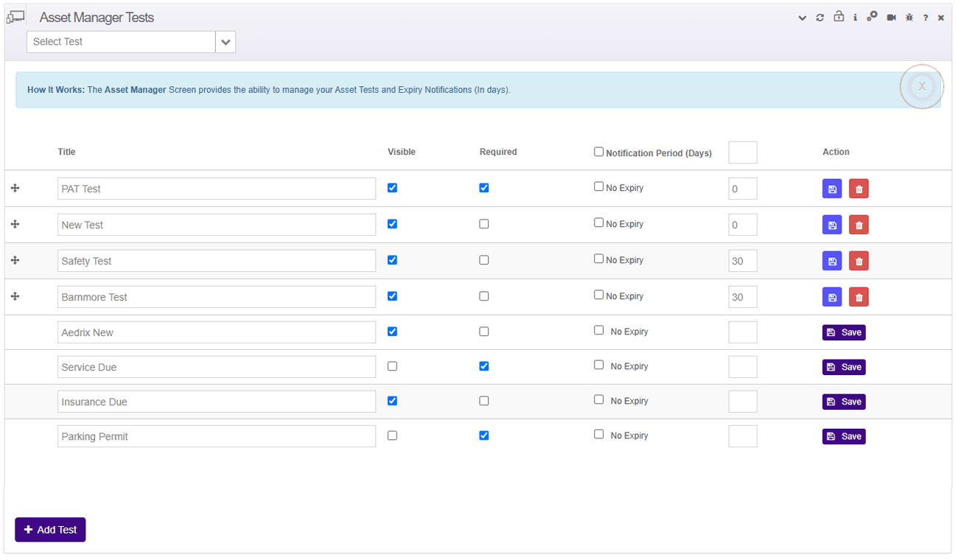Save the PAT Test row
This screenshot has height=560, width=958.
click(x=832, y=188)
